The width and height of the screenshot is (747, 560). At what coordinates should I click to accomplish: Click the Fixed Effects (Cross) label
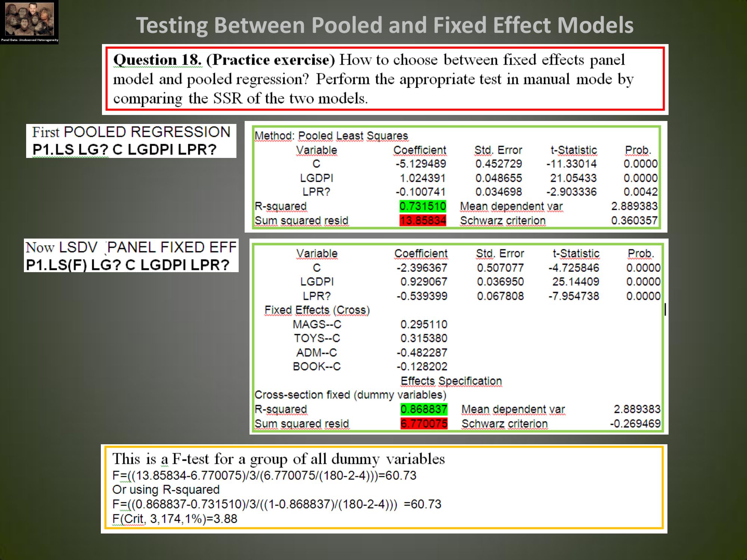317,310
